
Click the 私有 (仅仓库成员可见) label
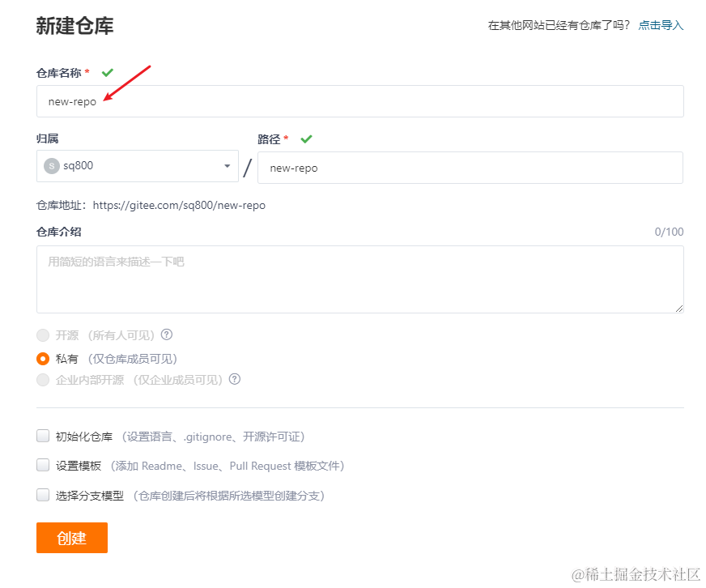pos(116,359)
